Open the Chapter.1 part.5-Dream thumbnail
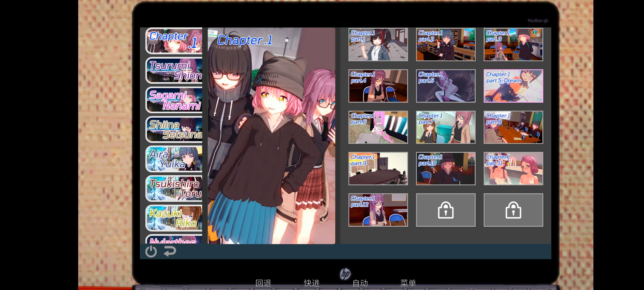The image size is (644, 290). coord(513,86)
